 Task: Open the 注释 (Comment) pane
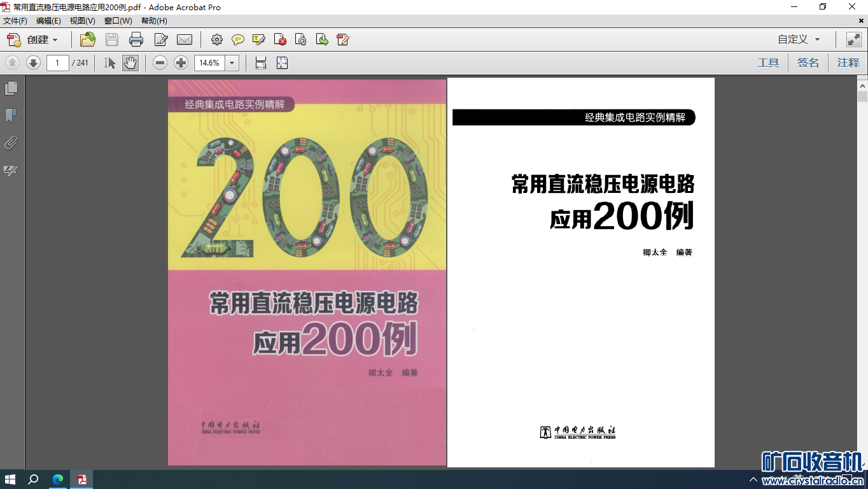pos(848,63)
